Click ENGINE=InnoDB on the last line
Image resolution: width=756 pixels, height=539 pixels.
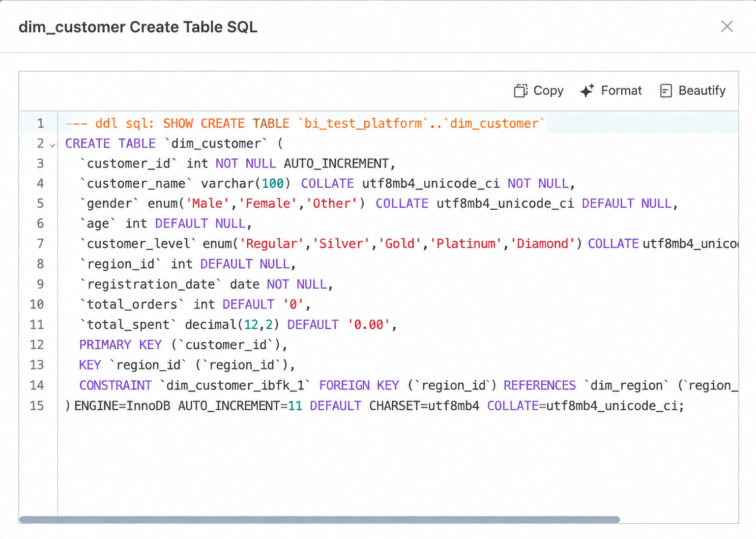[x=122, y=406]
